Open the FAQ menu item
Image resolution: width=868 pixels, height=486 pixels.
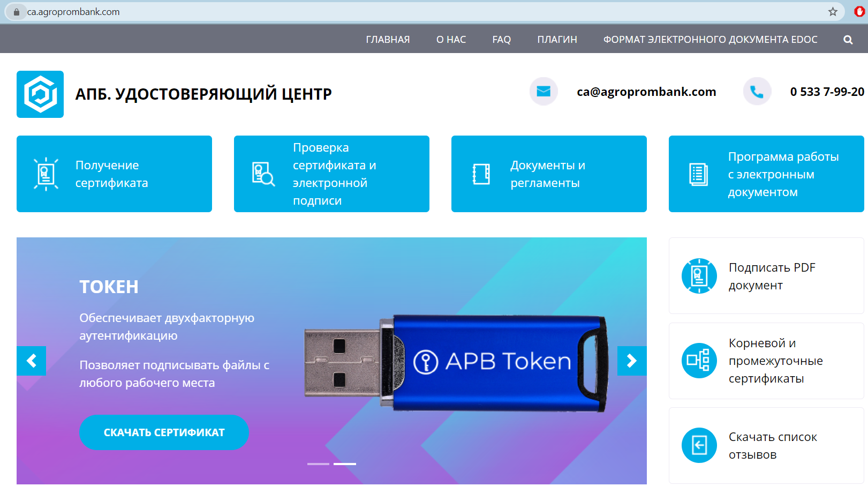coord(502,40)
